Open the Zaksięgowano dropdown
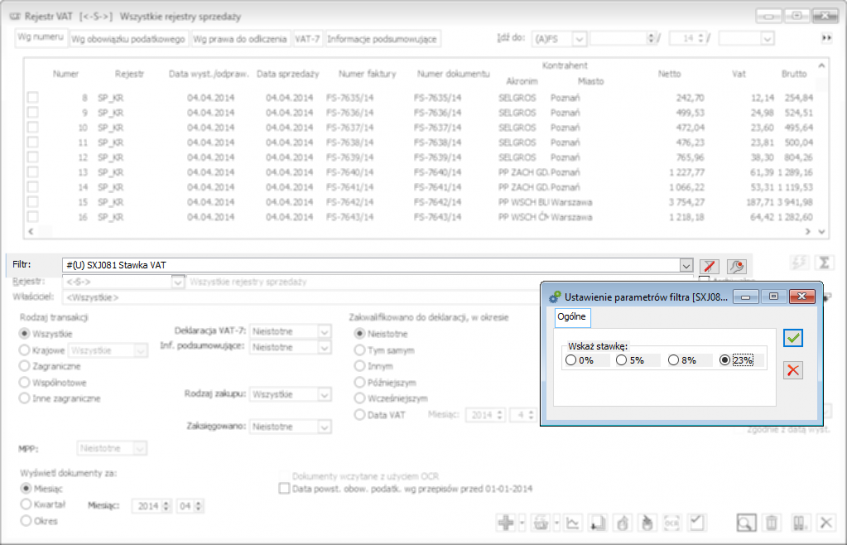The height and width of the screenshot is (545, 847). (324, 427)
